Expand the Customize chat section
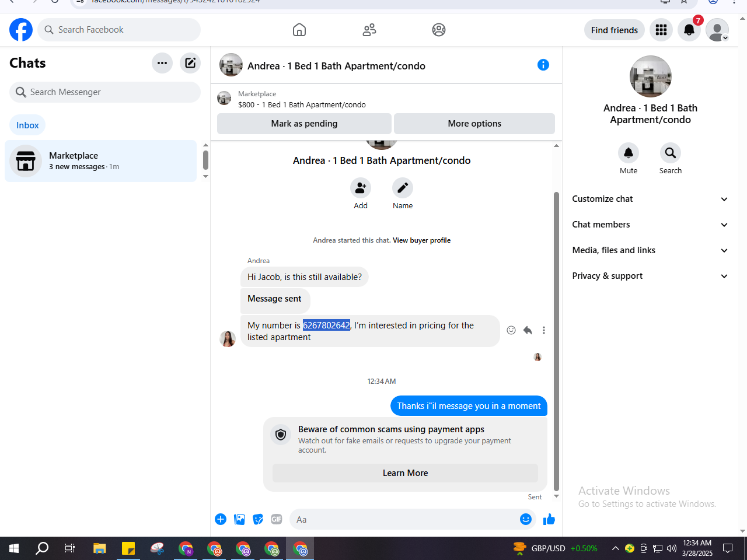The height and width of the screenshot is (560, 747). pos(650,199)
